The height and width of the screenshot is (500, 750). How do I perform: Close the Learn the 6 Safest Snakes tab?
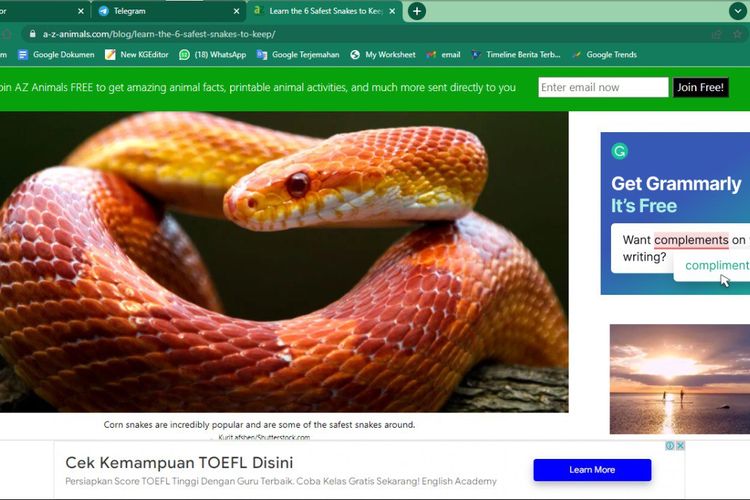point(393,11)
